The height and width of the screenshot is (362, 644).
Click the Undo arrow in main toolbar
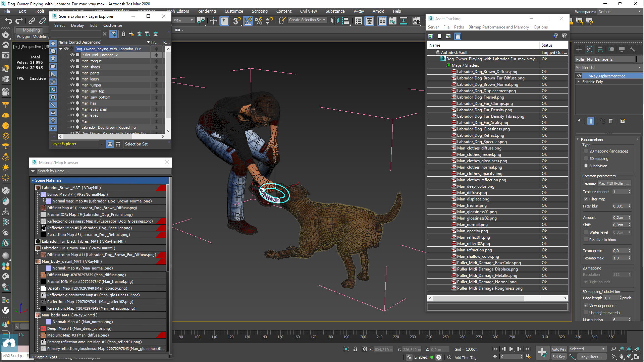pos(8,21)
